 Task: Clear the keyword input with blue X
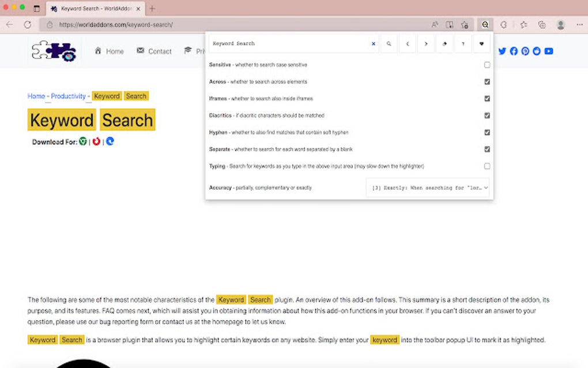pos(373,43)
